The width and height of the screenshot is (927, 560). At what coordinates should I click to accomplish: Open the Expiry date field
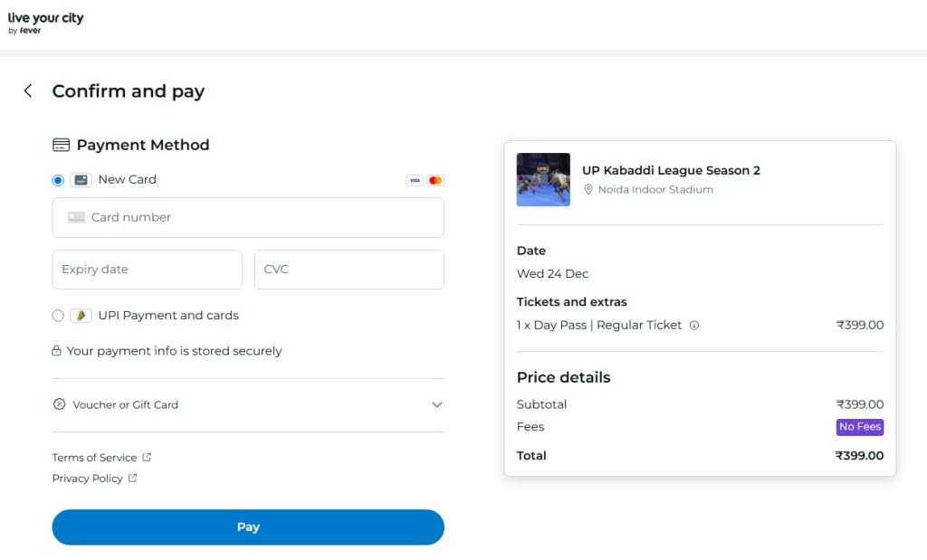[147, 269]
